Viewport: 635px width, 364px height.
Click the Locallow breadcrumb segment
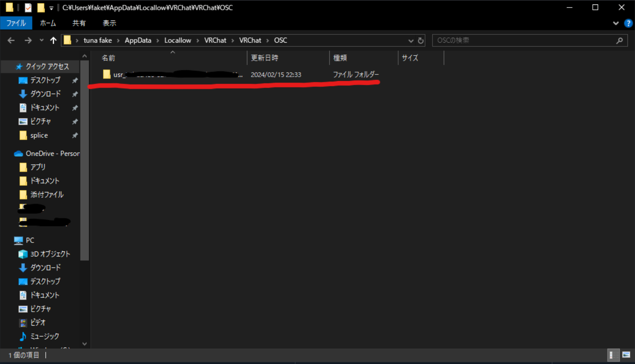177,40
